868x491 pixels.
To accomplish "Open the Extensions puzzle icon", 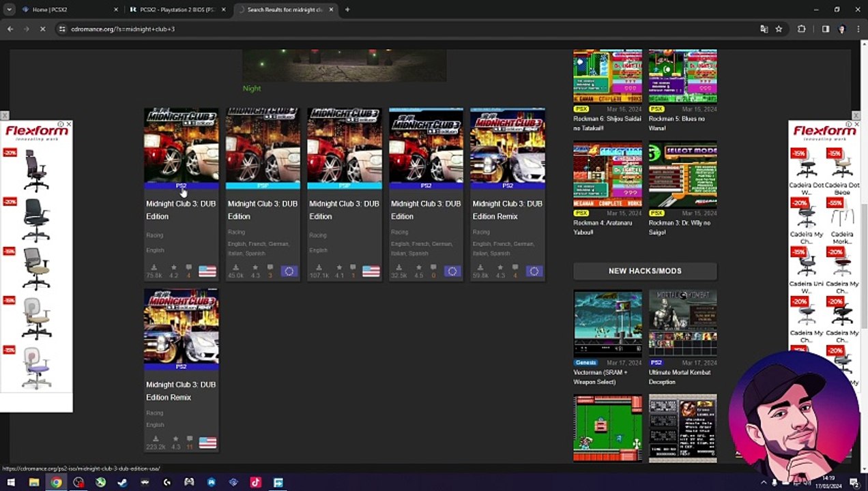I will (801, 29).
